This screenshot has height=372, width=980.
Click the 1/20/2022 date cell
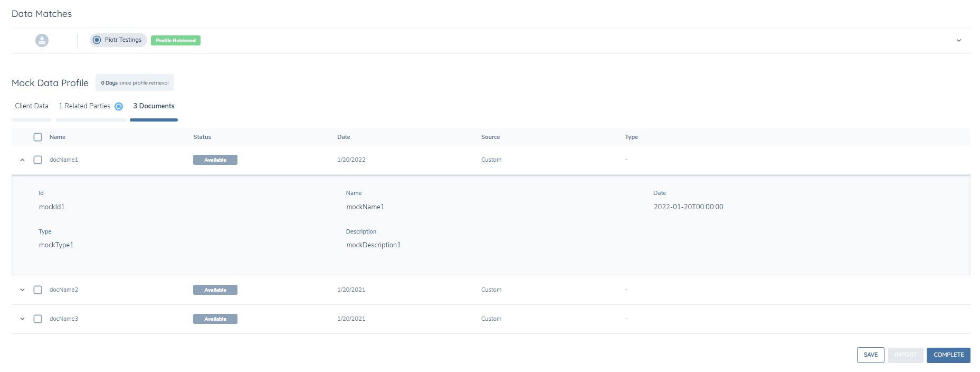coord(351,160)
